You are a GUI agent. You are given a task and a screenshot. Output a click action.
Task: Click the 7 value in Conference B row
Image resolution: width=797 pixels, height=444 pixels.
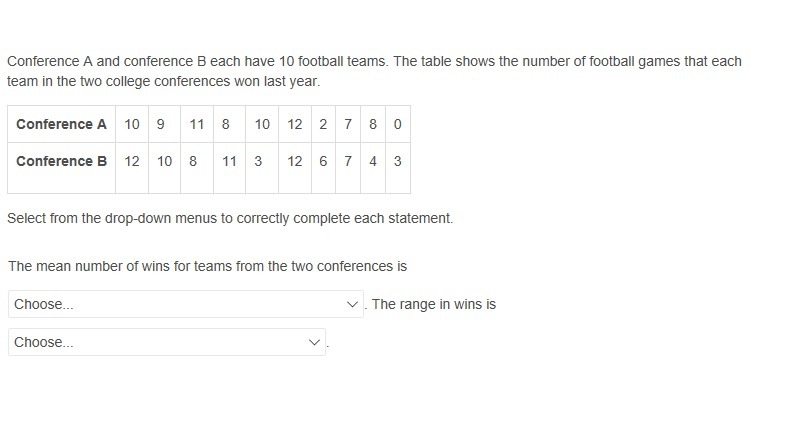point(348,168)
